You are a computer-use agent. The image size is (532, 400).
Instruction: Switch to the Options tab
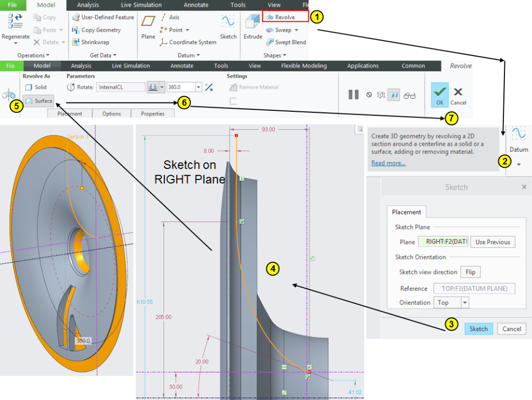(x=111, y=114)
